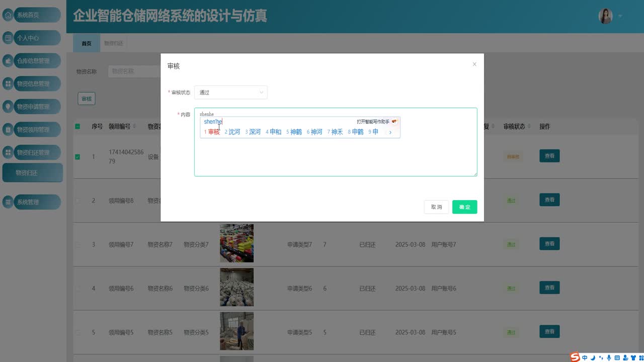Click 查看 for row 领用编号5
This screenshot has width=644, height=362.
point(549,332)
